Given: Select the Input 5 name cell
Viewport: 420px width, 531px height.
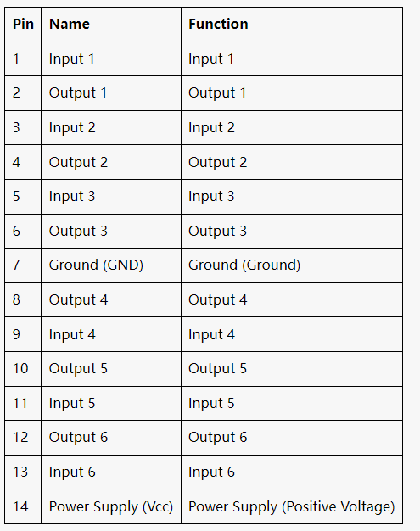Looking at the screenshot, I should click(x=111, y=403).
